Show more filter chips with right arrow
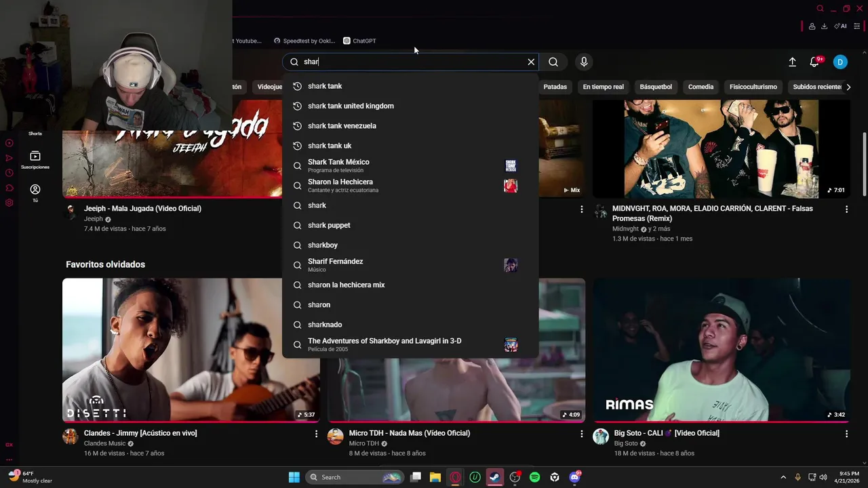Viewport: 868px width, 488px height. click(848, 87)
